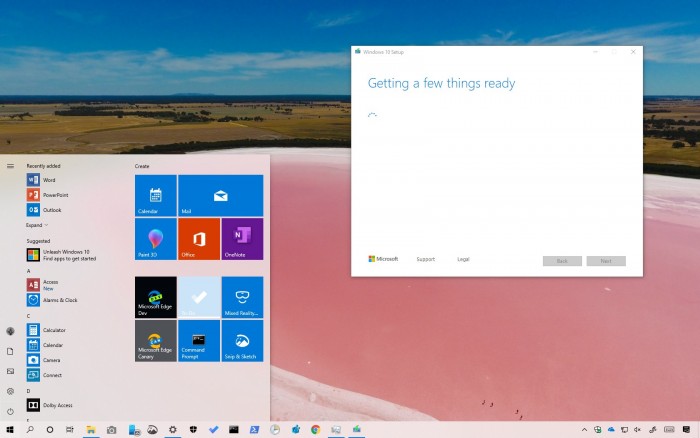Open the Command Prompt tile
Image resolution: width=700 pixels, height=438 pixels.
(199, 341)
